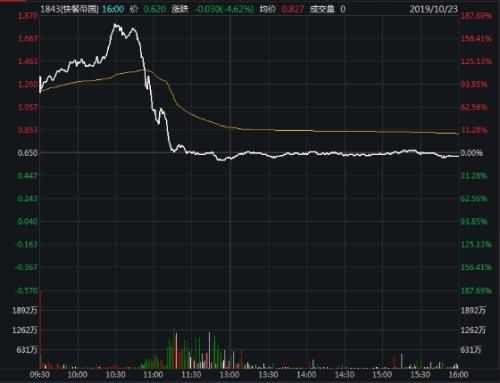The height and width of the screenshot is (383, 500).
Task: Click the tallest white volume bar
Action: 210,350
